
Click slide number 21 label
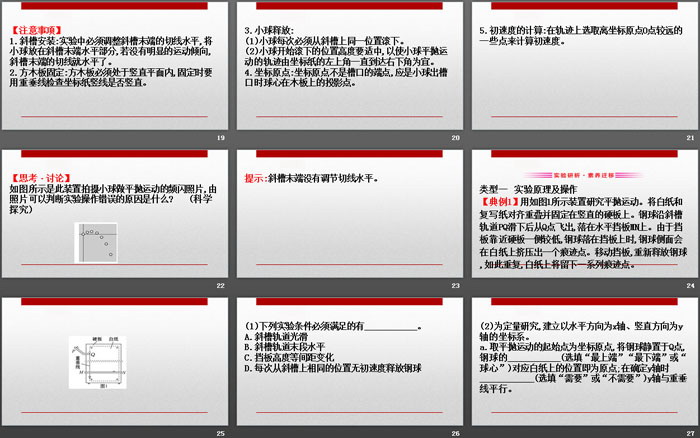(x=691, y=138)
